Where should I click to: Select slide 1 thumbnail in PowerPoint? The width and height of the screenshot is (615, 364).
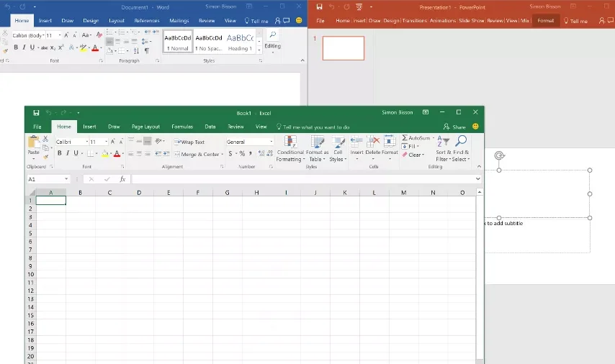pos(344,47)
